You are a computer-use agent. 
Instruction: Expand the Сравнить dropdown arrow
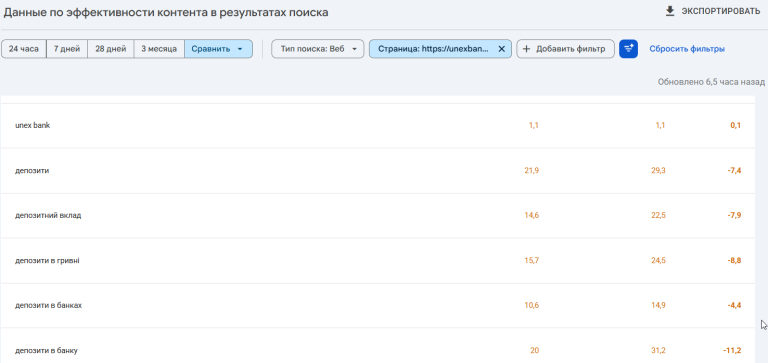point(240,49)
